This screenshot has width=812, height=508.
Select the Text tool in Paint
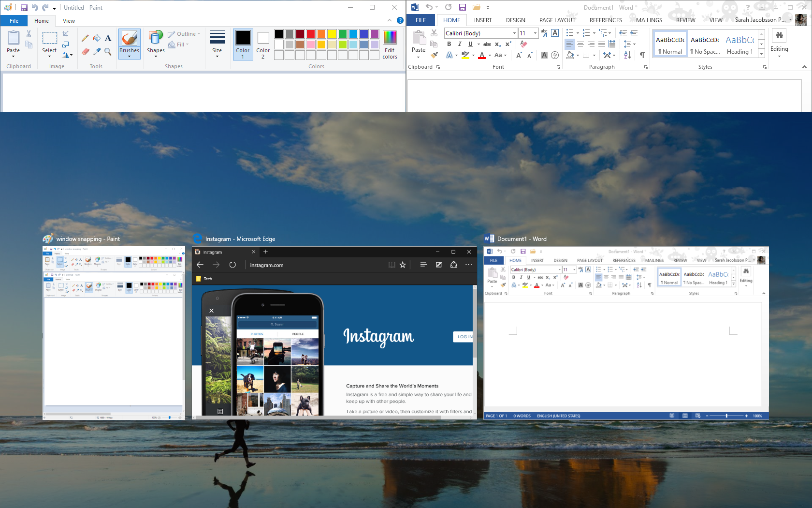[x=108, y=38]
